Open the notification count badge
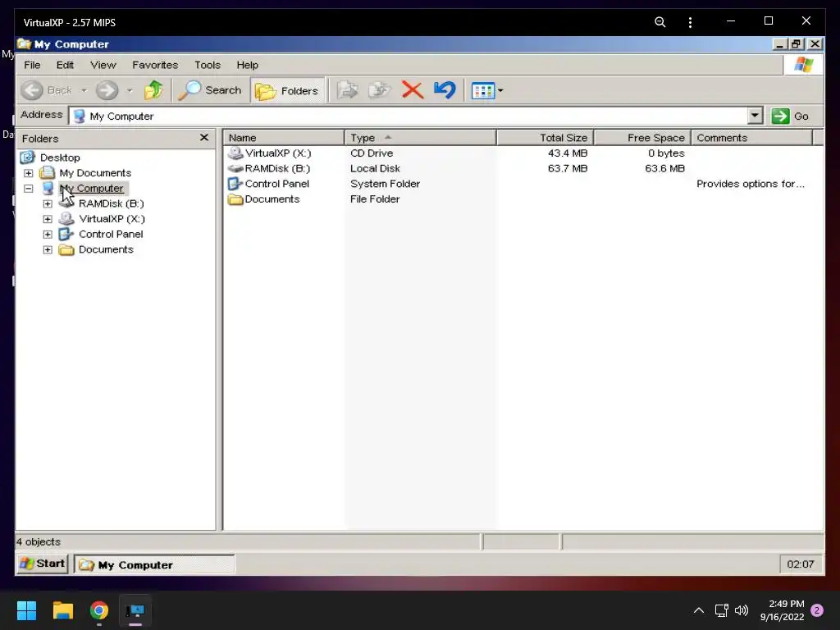 pos(817,610)
